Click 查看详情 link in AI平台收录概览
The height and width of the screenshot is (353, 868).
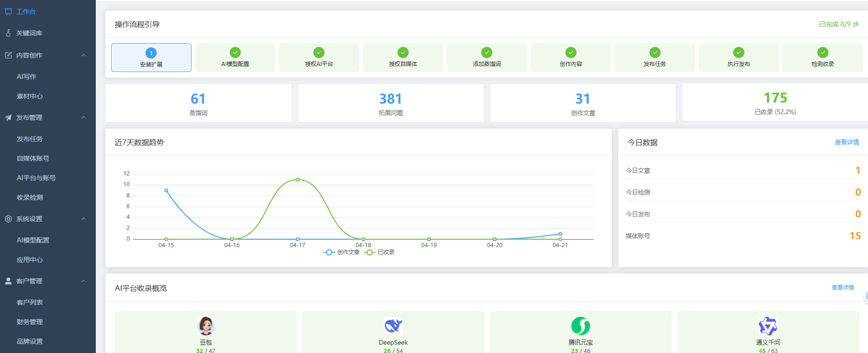pyautogui.click(x=842, y=288)
